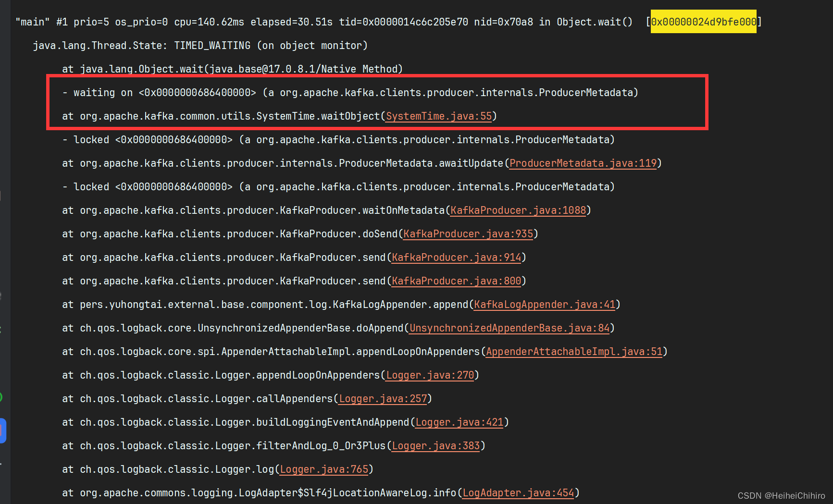
Task: Open the SystemTime.java:55 link
Action: (439, 116)
